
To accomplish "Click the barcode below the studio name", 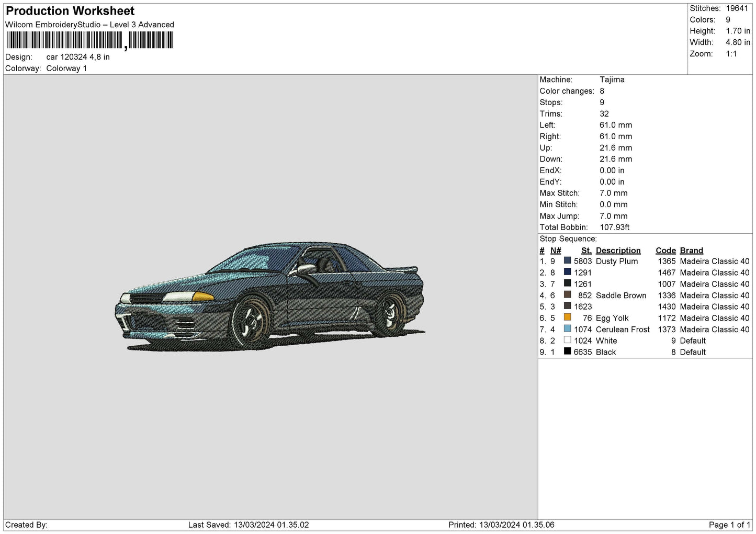I will point(90,40).
